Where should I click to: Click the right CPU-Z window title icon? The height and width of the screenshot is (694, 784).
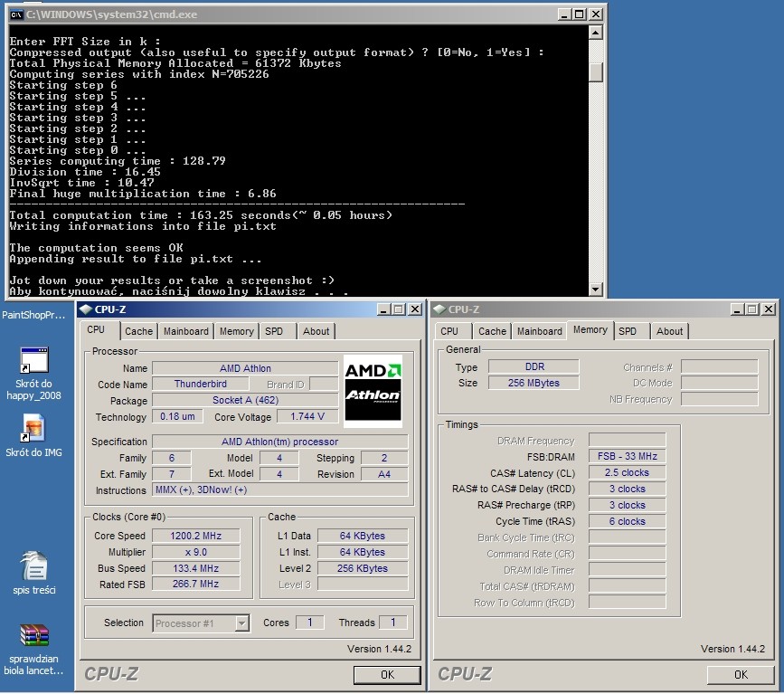[x=439, y=309]
